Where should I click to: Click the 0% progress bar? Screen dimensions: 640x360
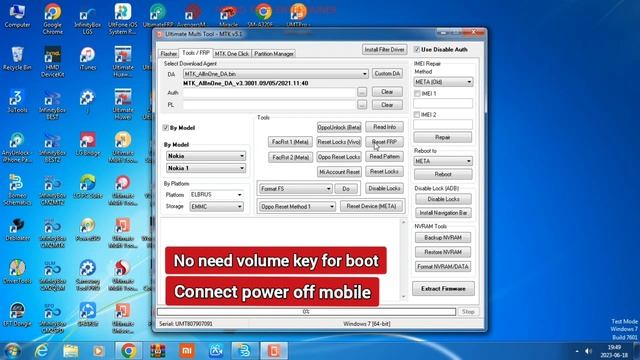306,312
